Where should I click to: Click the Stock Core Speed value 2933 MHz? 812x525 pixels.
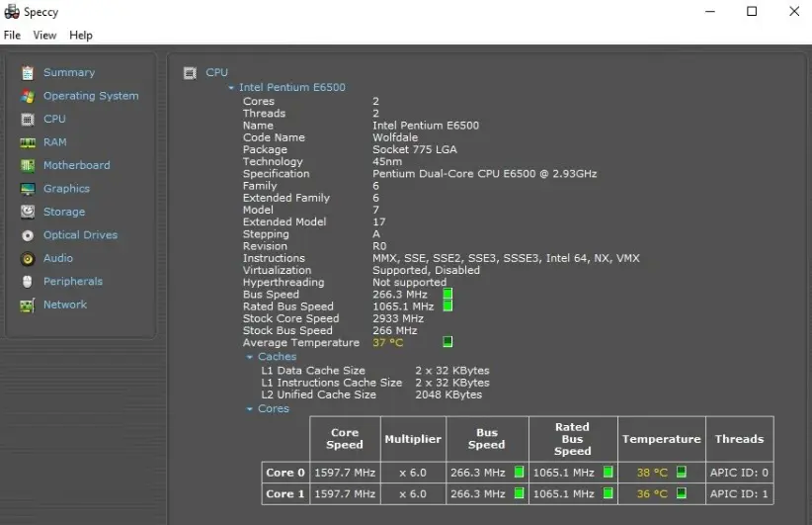click(398, 318)
